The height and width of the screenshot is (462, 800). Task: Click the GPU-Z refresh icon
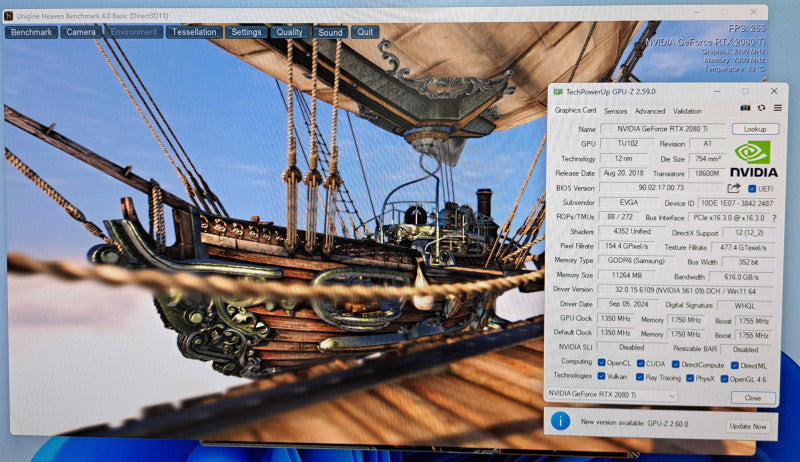pos(761,108)
